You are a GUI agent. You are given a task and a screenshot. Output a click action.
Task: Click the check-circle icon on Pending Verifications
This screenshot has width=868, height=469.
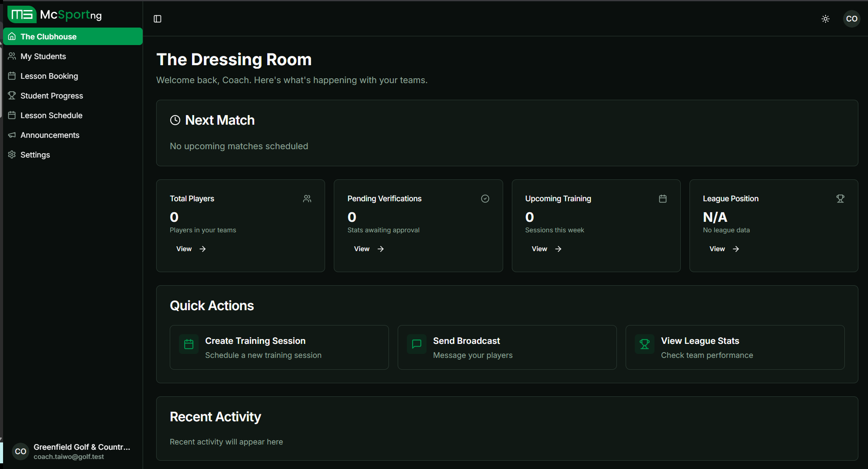[x=485, y=198]
